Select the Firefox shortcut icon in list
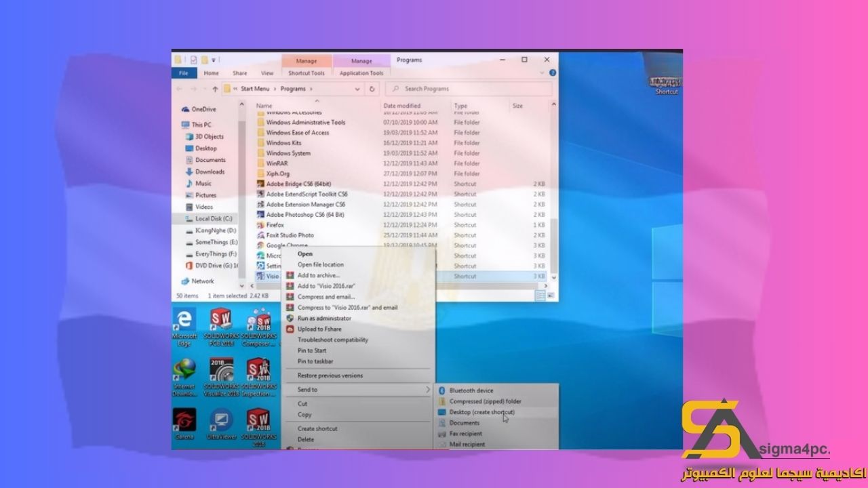The image size is (868, 488). pyautogui.click(x=260, y=224)
